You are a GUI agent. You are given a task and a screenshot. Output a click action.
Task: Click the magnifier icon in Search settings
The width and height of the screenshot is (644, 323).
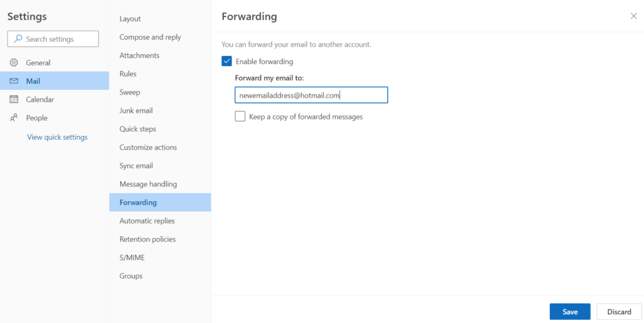pos(18,39)
